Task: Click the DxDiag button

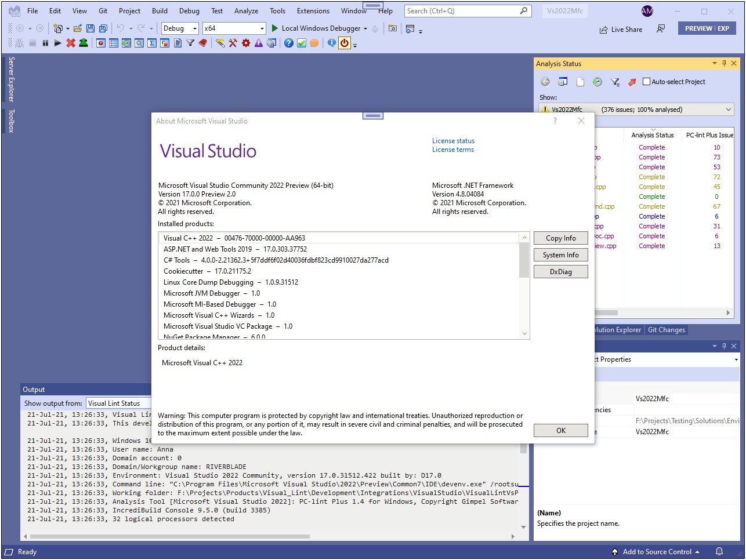Action: (x=561, y=272)
